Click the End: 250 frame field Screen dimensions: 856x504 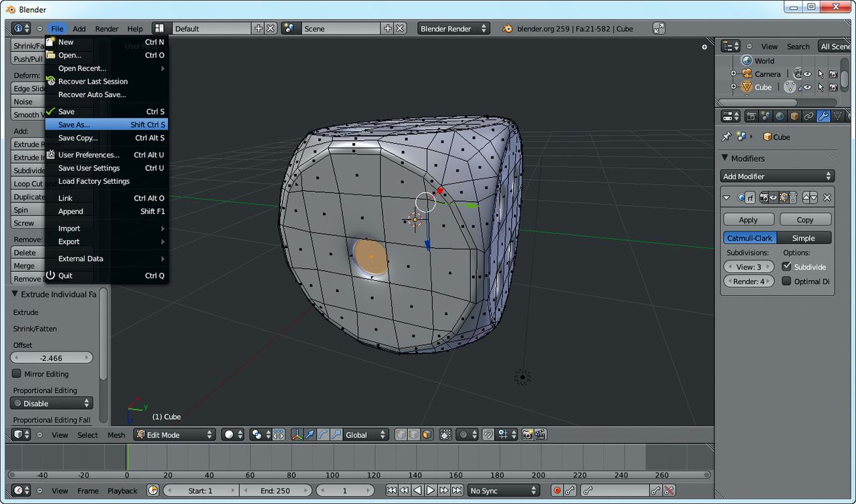point(275,491)
